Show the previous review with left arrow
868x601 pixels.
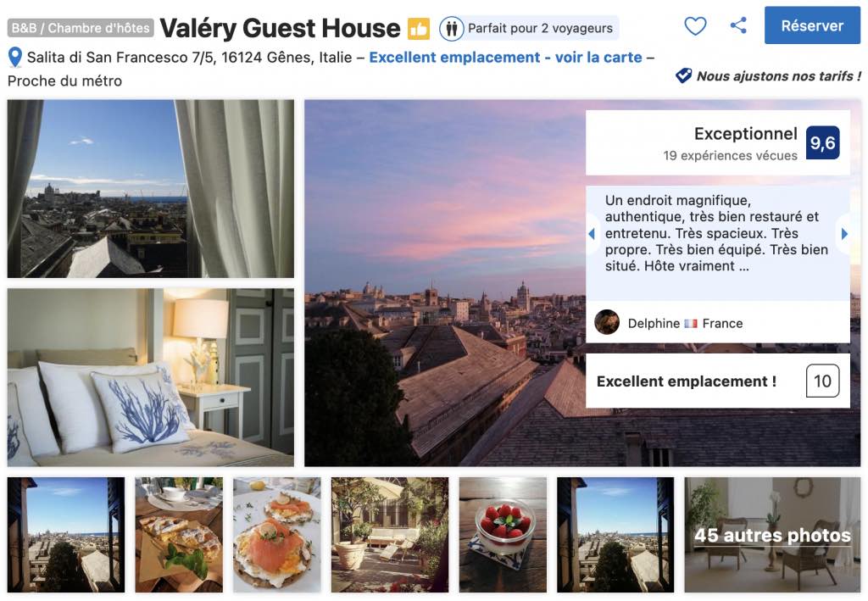592,234
